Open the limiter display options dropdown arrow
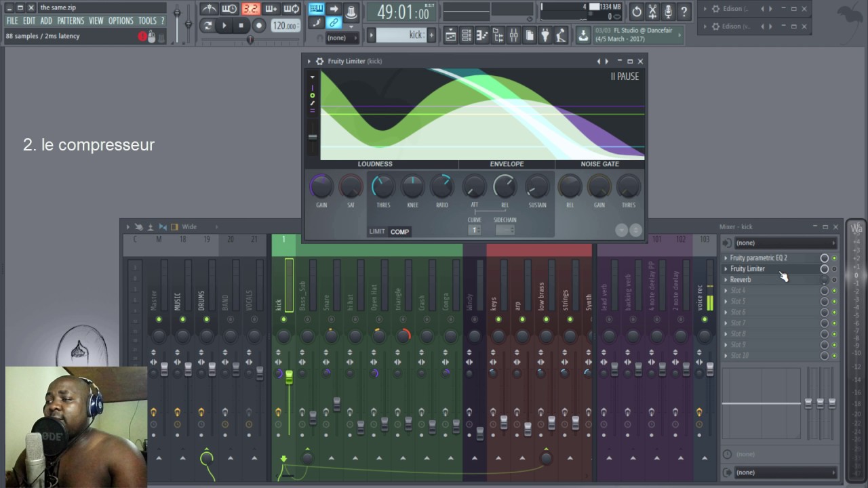 click(x=313, y=77)
